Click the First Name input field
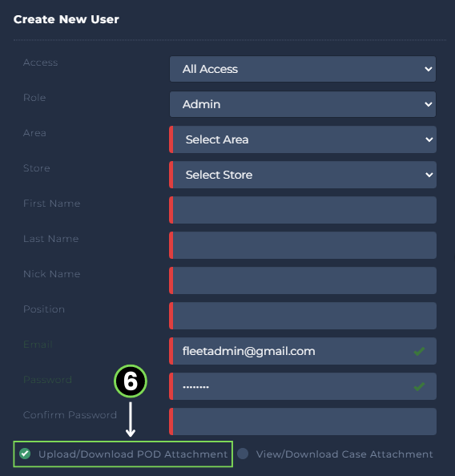Image resolution: width=455 pixels, height=476 pixels. [x=303, y=210]
